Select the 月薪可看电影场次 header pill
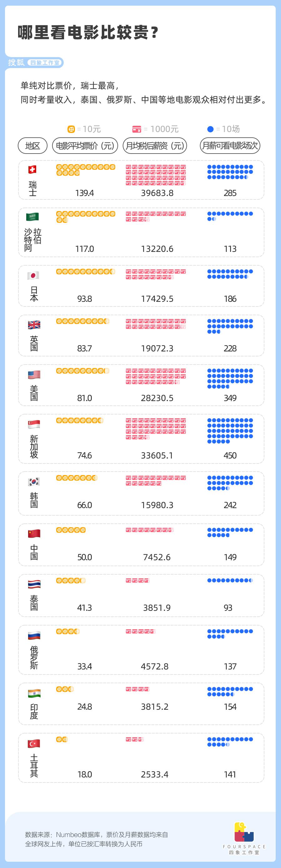The height and width of the screenshot is (868, 281). (x=230, y=146)
